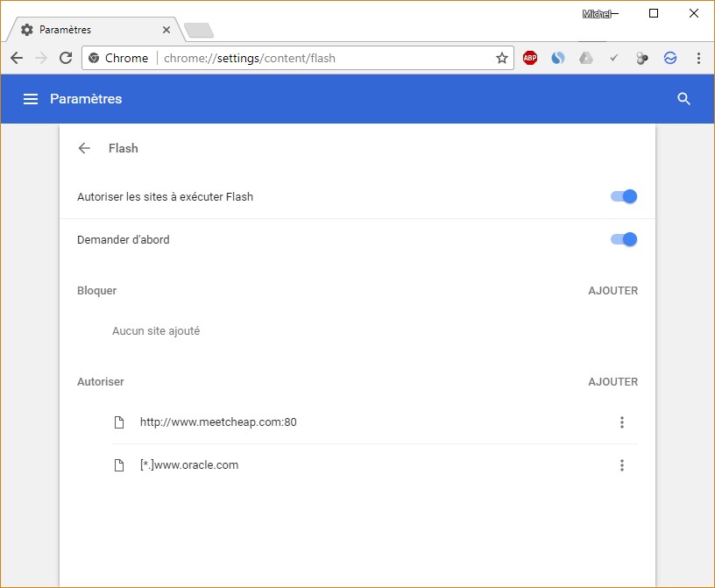The image size is (715, 588).
Task: Click the blue wave extension icon
Action: coord(670,58)
